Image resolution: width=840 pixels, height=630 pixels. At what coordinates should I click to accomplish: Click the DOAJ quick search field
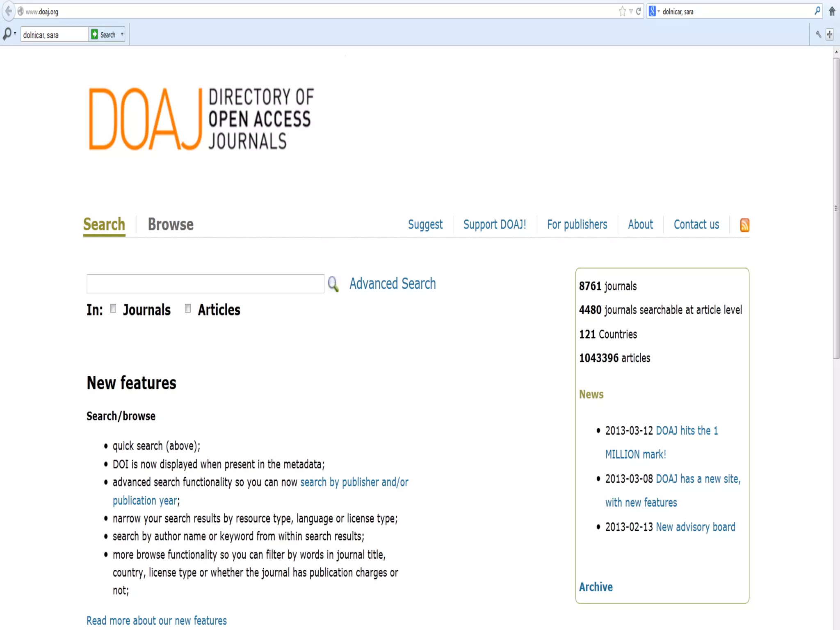click(x=205, y=284)
